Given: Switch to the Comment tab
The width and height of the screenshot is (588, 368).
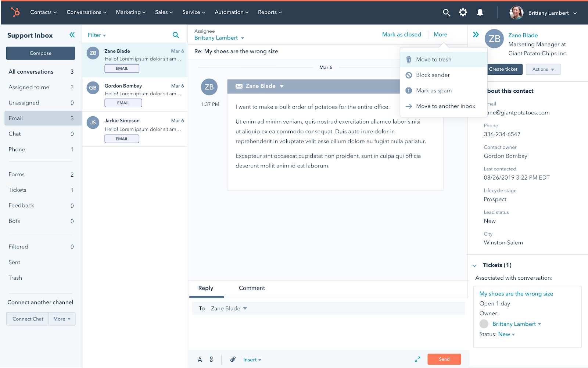Looking at the screenshot, I should [x=252, y=288].
